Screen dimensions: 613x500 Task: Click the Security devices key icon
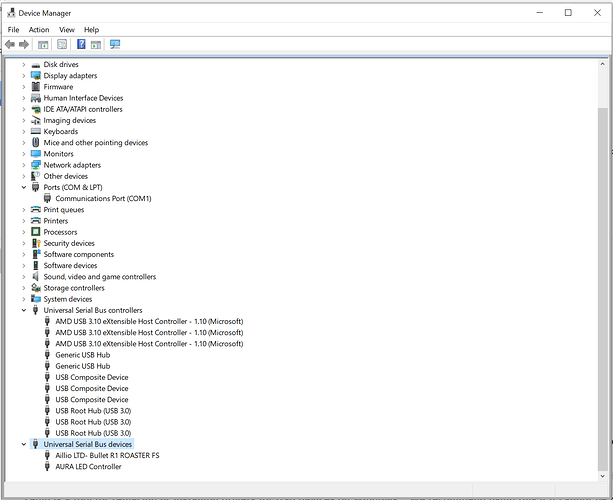tap(36, 243)
